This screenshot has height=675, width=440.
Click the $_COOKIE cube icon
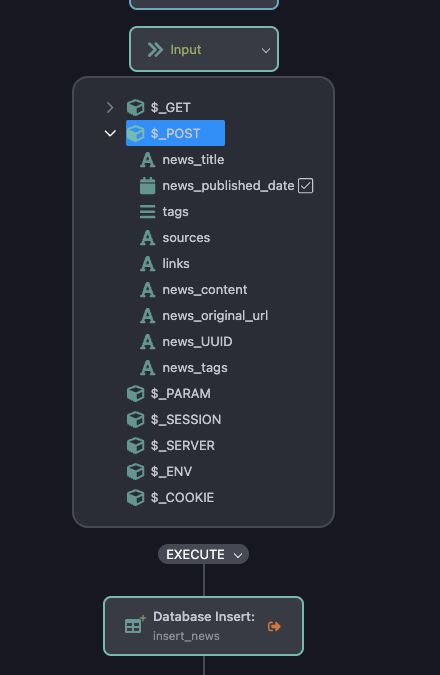pyautogui.click(x=136, y=497)
